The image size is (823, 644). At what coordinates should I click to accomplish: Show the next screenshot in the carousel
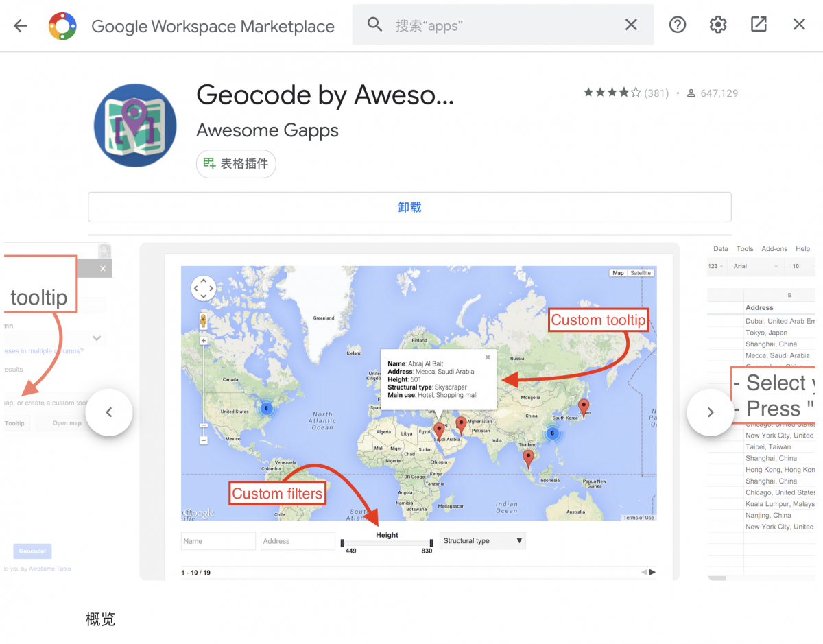[711, 412]
